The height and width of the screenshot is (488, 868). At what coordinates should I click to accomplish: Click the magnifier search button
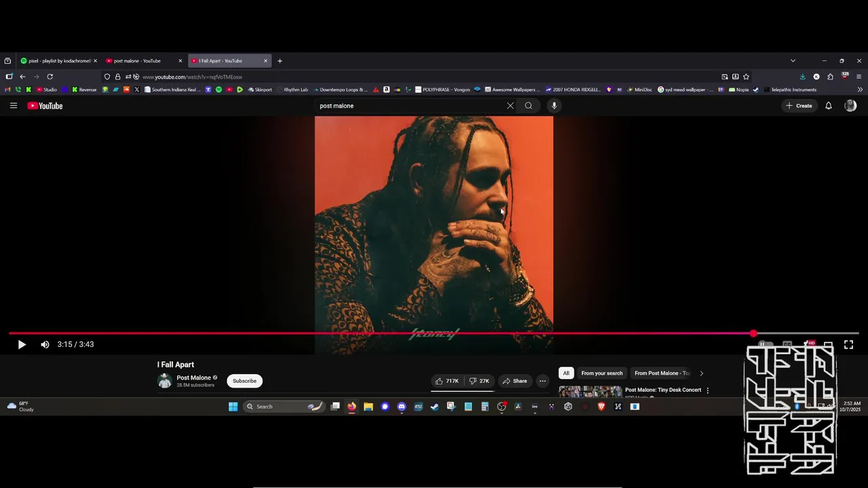point(528,106)
